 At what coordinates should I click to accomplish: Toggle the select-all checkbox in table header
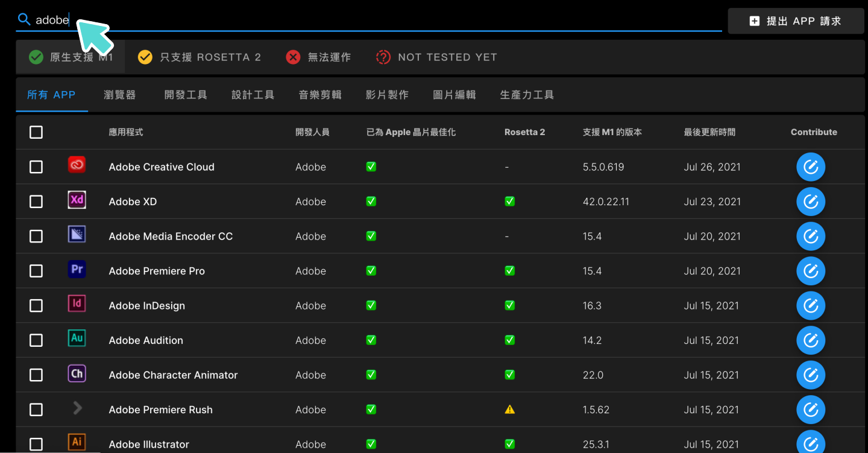coord(36,132)
